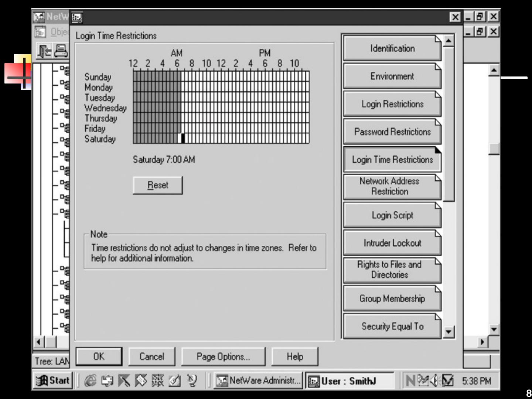Click the browser window vertical scroll down arrow
Image resolution: width=532 pixels, height=399 pixels.
[x=494, y=329]
